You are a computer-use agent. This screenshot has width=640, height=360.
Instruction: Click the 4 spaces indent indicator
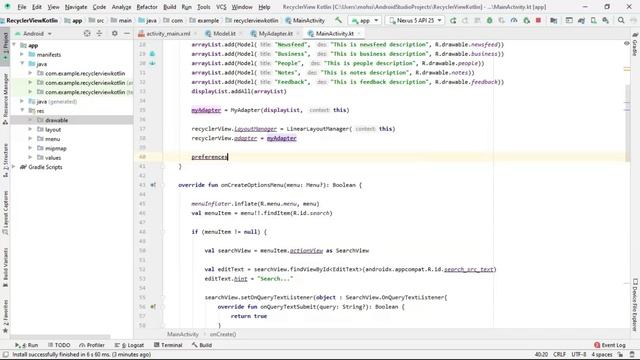[x=602, y=354]
